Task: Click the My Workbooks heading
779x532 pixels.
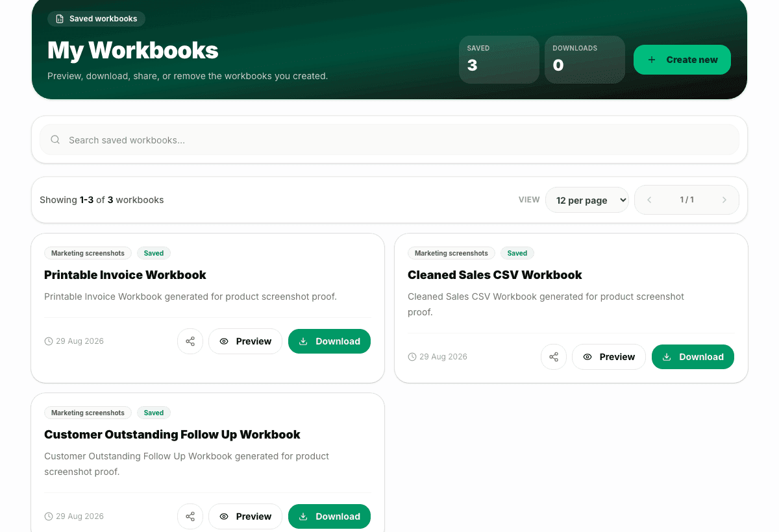Action: pyautogui.click(x=133, y=51)
